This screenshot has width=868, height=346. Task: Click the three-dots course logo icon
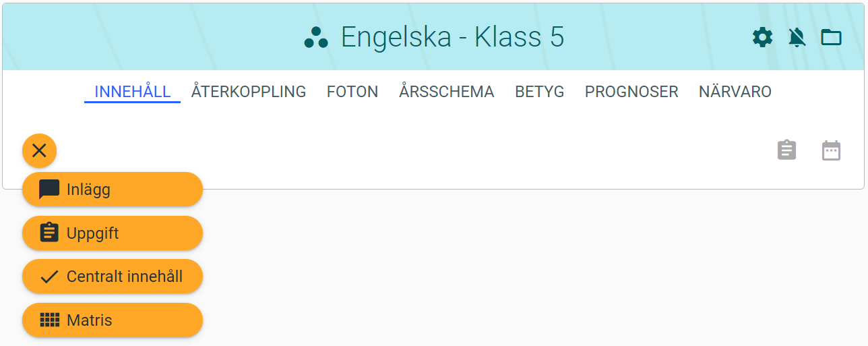click(x=316, y=38)
